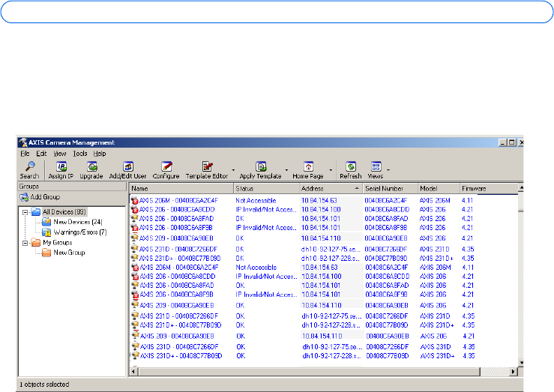Open the Home Page dropdown arrow
This screenshot has height=392, width=554.
coord(331,170)
